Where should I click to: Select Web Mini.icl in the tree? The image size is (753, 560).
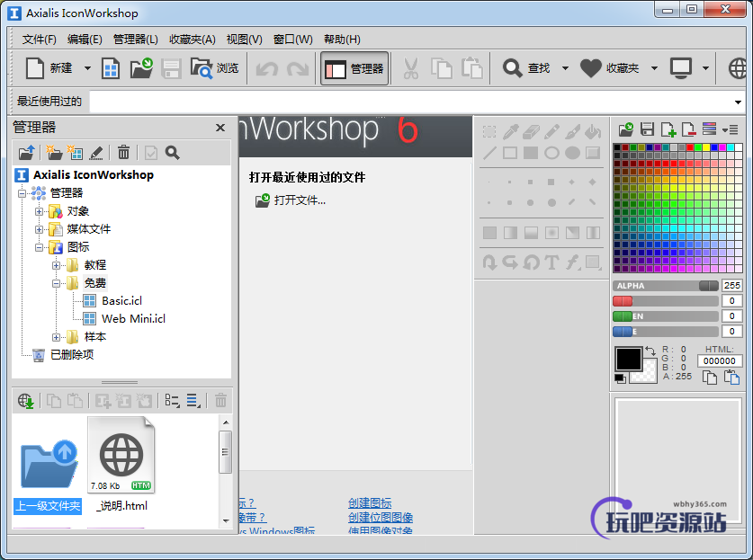tap(133, 318)
